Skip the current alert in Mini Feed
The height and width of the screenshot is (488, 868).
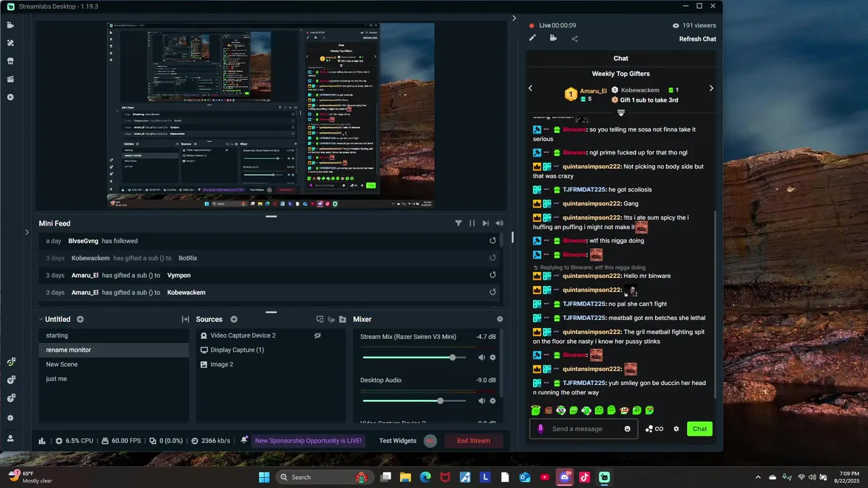(x=486, y=223)
